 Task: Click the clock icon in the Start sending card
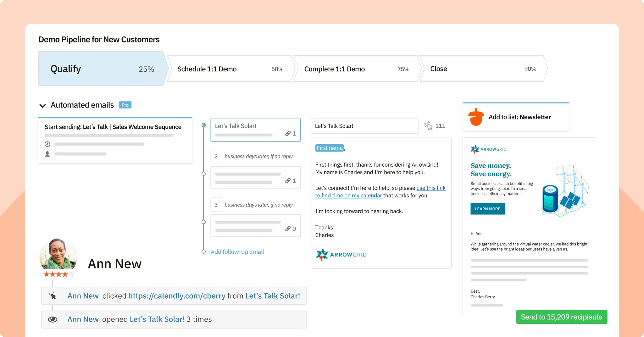[47, 144]
